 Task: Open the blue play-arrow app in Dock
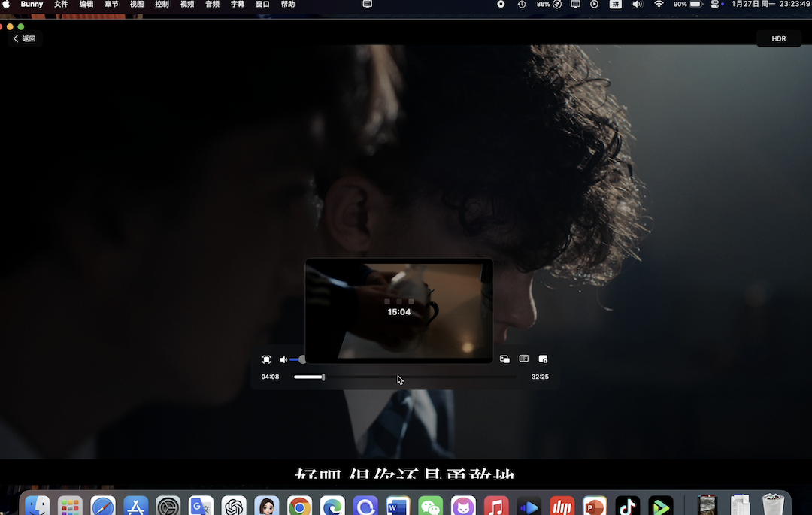click(x=529, y=506)
